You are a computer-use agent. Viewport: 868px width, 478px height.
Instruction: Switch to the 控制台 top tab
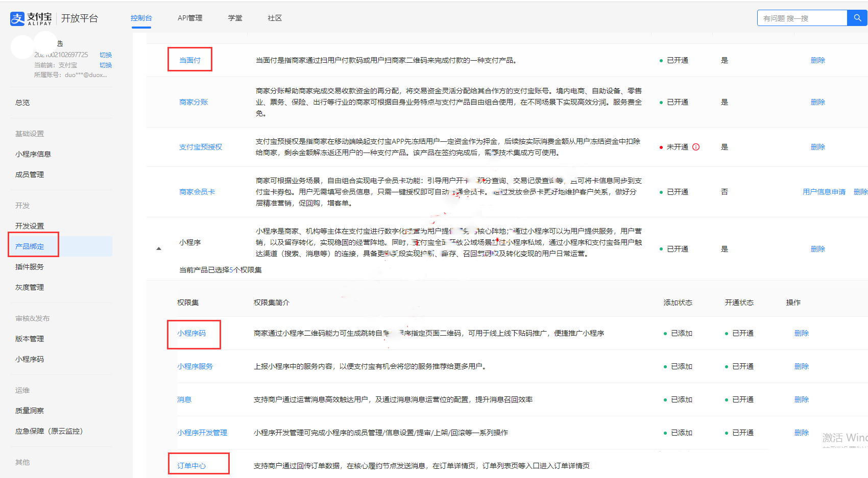(x=141, y=18)
